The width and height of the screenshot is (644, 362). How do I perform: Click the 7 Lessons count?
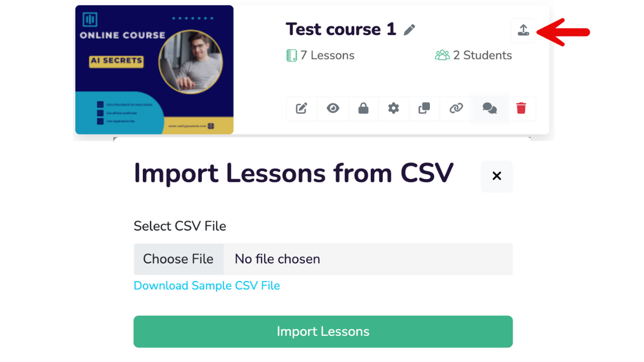click(x=320, y=55)
